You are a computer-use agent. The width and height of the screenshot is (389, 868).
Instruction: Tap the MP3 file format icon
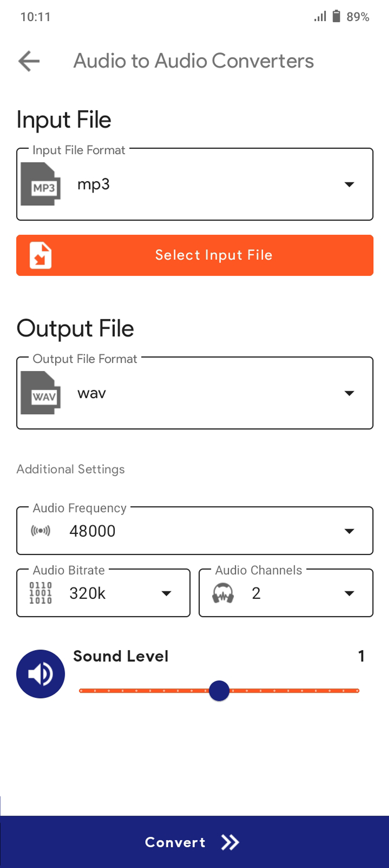click(x=40, y=184)
